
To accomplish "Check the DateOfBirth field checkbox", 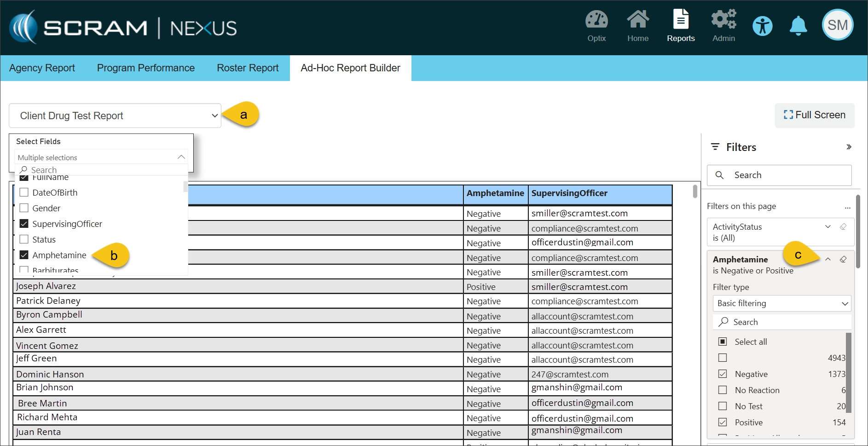I will point(24,192).
